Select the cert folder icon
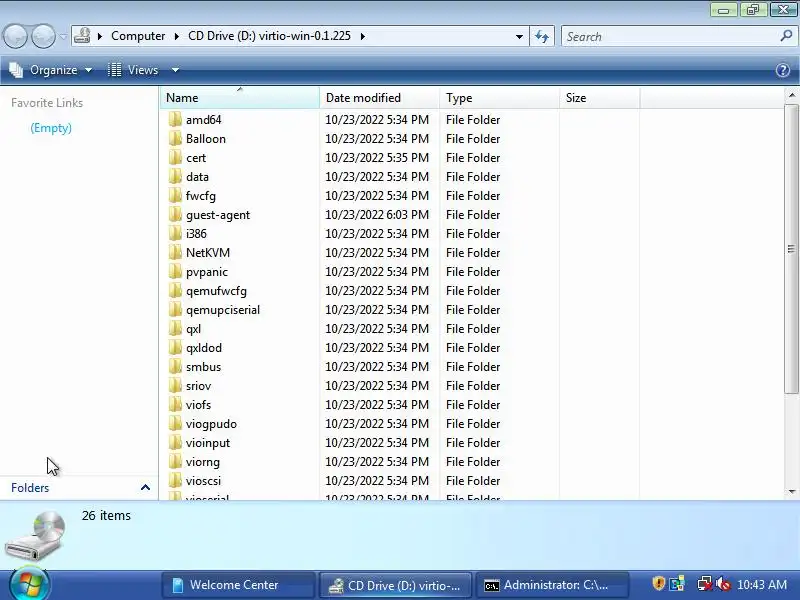The image size is (800, 600). coord(175,157)
